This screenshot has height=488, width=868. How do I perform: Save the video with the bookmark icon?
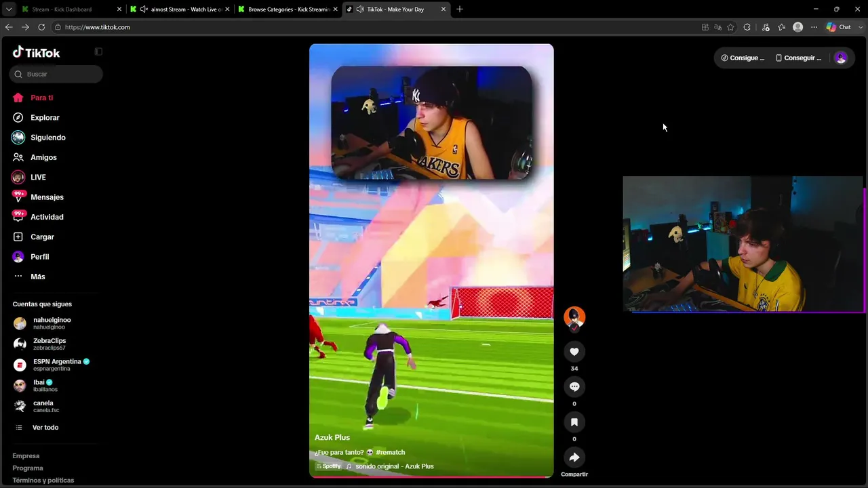coord(574,422)
